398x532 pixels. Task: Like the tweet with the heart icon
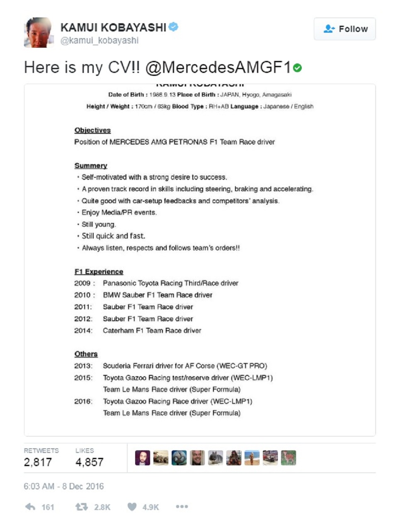coord(132,507)
